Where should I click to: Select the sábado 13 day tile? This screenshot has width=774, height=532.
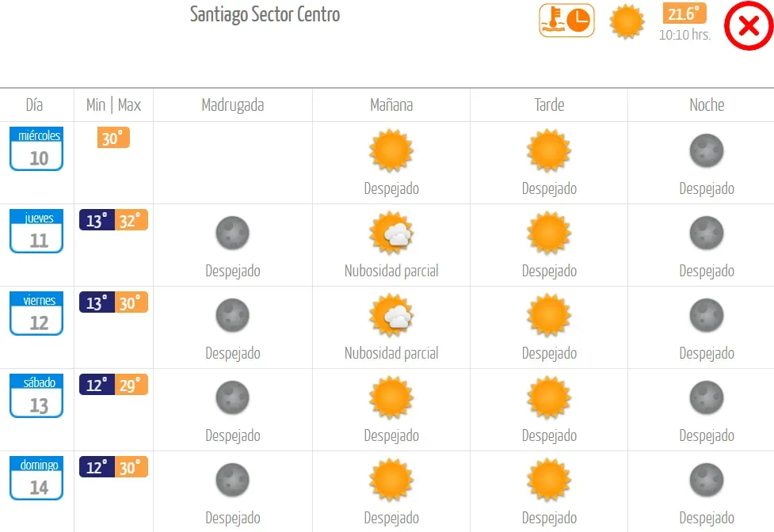click(36, 396)
